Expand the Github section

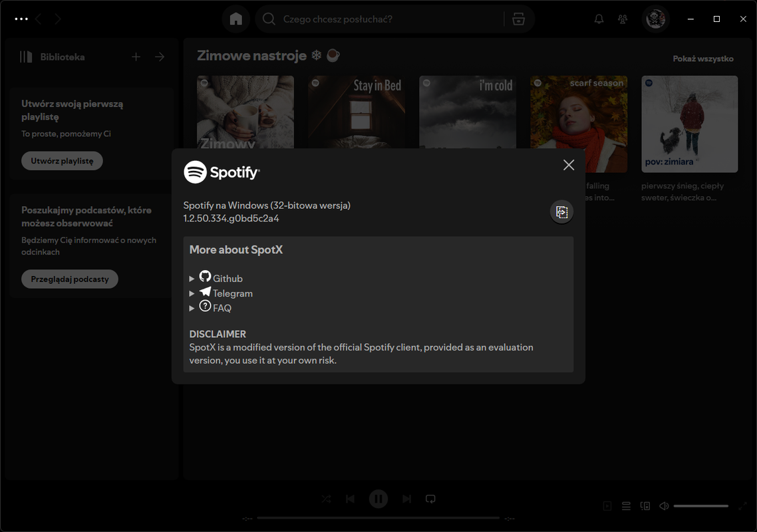tap(192, 279)
